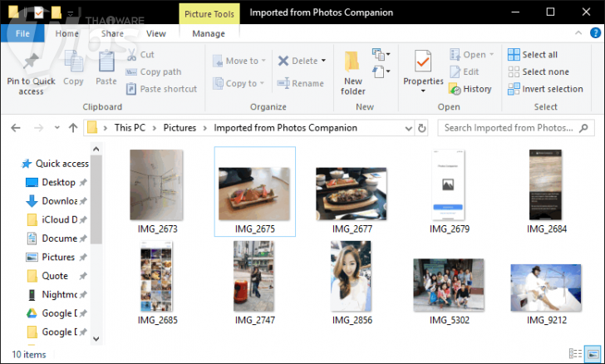Click Paste shortcut command
This screenshot has width=605, height=364.
[x=161, y=89]
